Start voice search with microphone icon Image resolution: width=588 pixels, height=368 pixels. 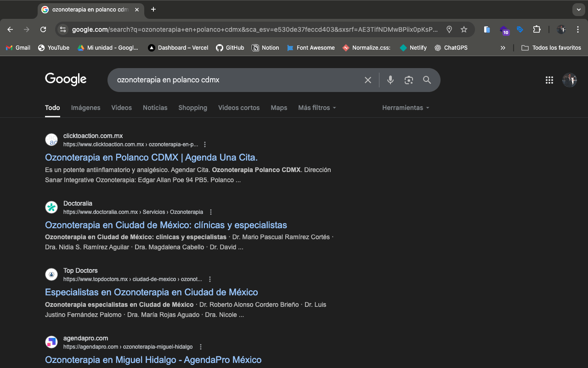pyautogui.click(x=390, y=80)
